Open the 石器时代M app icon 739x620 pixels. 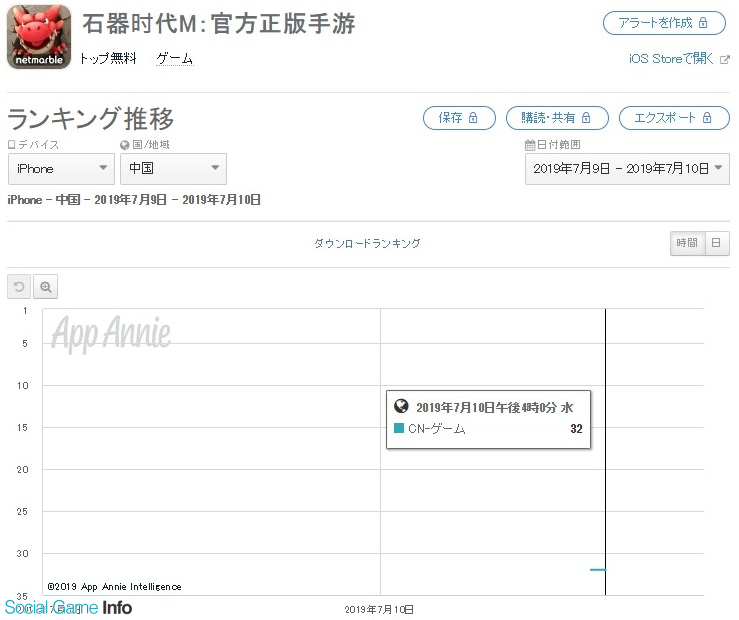(39, 37)
